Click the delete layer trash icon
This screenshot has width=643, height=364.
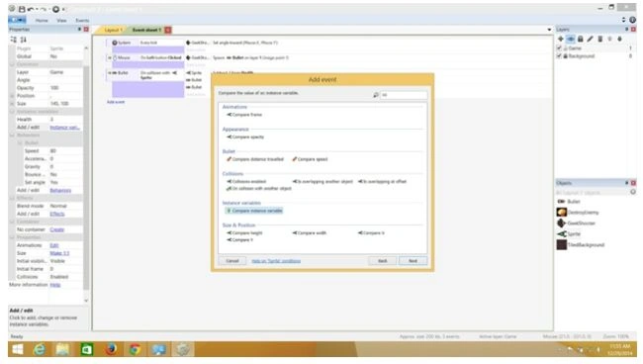(599, 39)
